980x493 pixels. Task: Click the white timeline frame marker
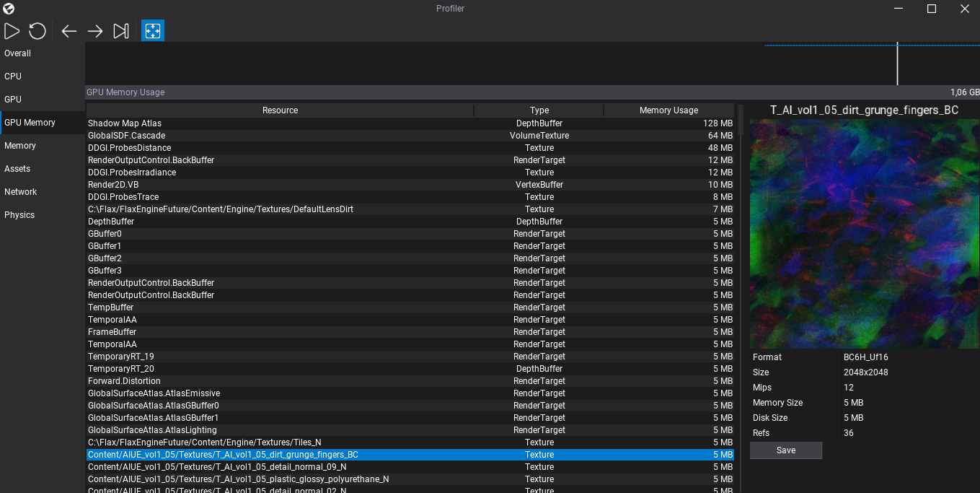tap(897, 64)
